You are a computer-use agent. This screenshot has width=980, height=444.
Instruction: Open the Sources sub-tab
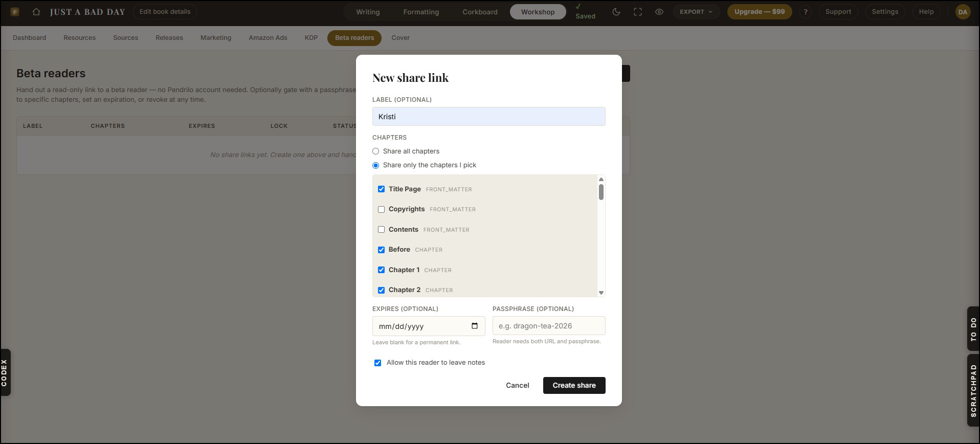pyautogui.click(x=125, y=38)
